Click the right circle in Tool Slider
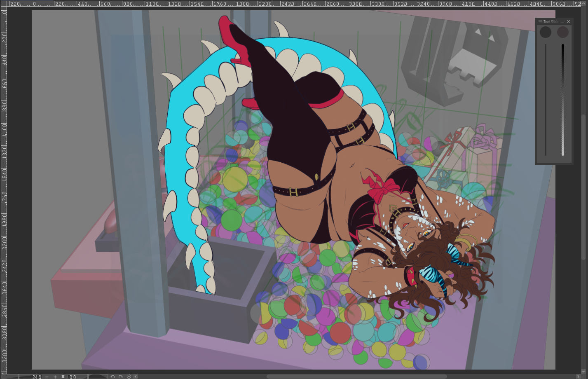 pyautogui.click(x=563, y=32)
